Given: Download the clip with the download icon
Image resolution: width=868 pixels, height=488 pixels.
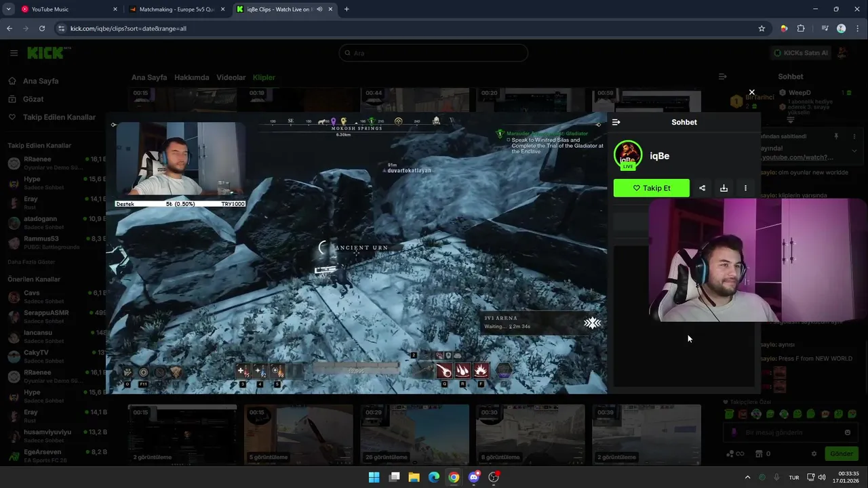Looking at the screenshot, I should pyautogui.click(x=724, y=188).
